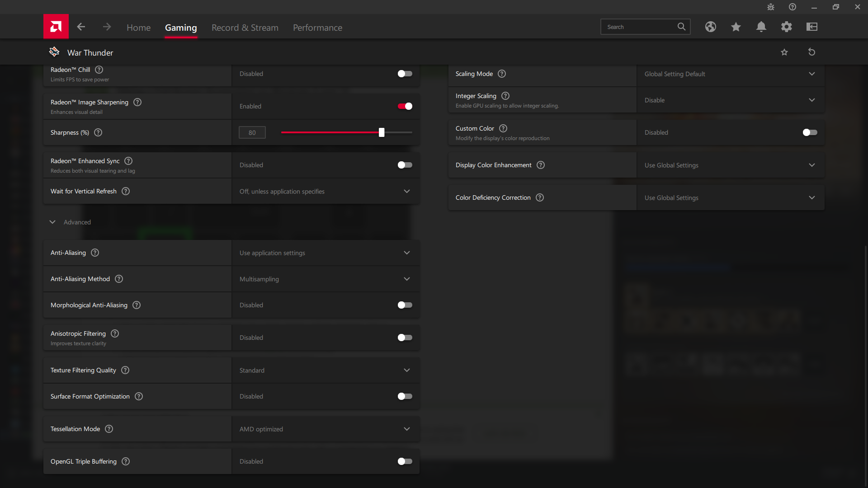Open favorites star in toolbar
The height and width of the screenshot is (488, 868).
736,27
